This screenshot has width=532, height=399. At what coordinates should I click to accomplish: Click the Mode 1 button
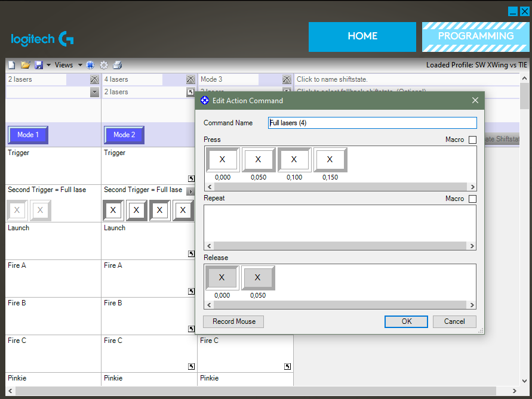[x=28, y=135]
